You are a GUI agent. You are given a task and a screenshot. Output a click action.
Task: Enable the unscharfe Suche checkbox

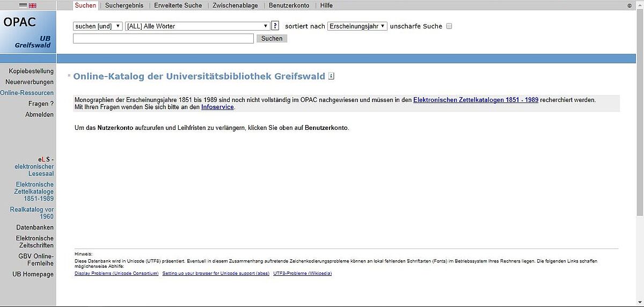[449, 26]
